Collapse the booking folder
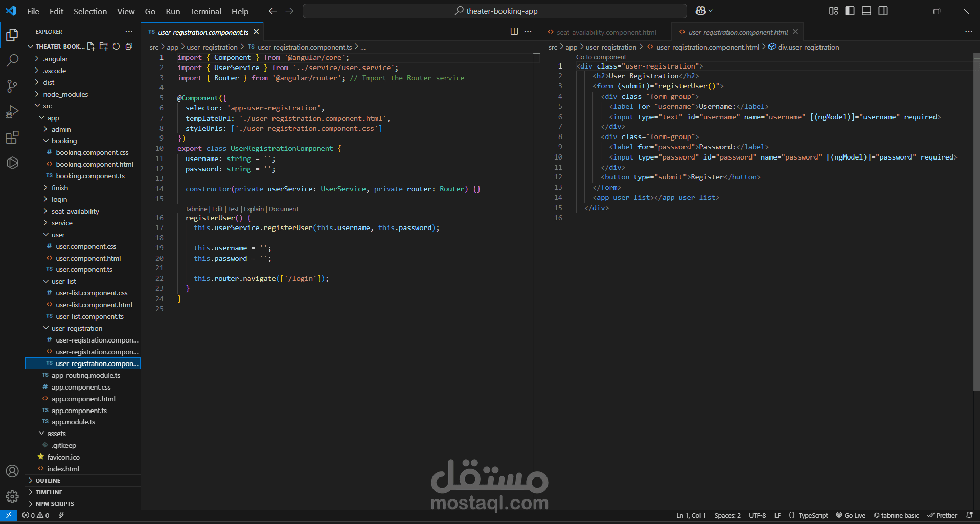The height and width of the screenshot is (524, 980). [x=83, y=141]
